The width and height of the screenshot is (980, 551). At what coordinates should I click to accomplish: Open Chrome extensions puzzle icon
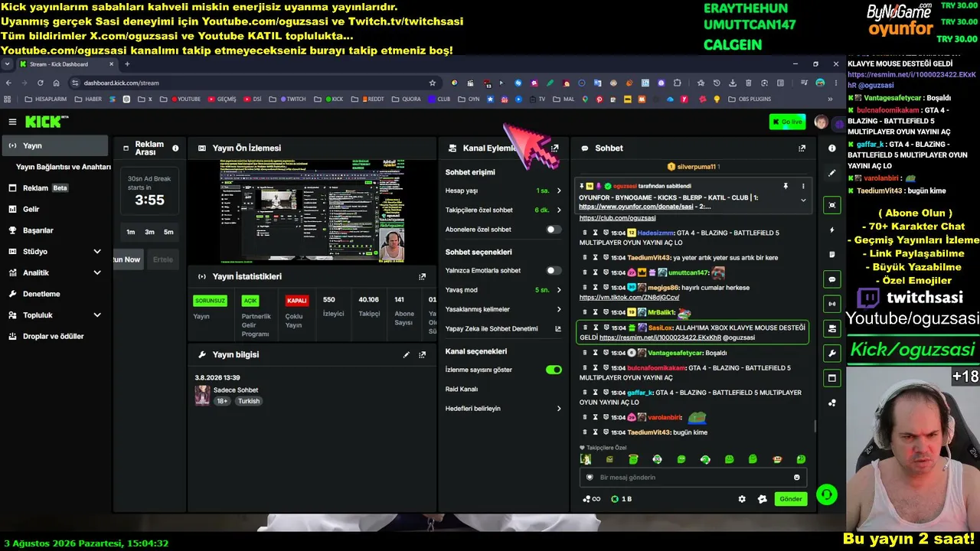click(x=677, y=83)
